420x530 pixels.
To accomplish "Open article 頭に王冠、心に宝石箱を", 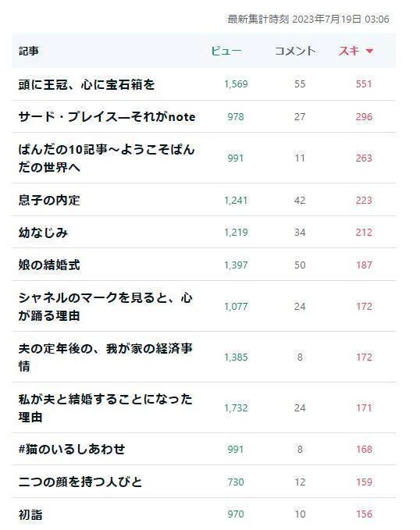I will pyautogui.click(x=87, y=84).
